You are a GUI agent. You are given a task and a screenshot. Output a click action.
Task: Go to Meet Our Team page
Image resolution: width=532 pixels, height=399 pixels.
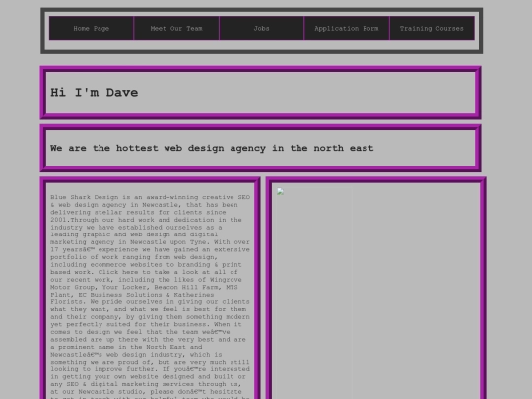176,29
